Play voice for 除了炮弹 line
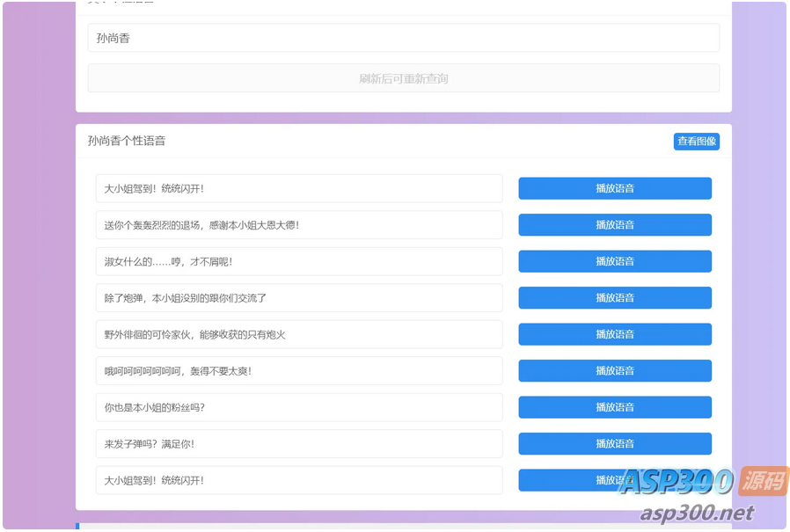Viewport: 790px width, 532px height. click(x=614, y=298)
